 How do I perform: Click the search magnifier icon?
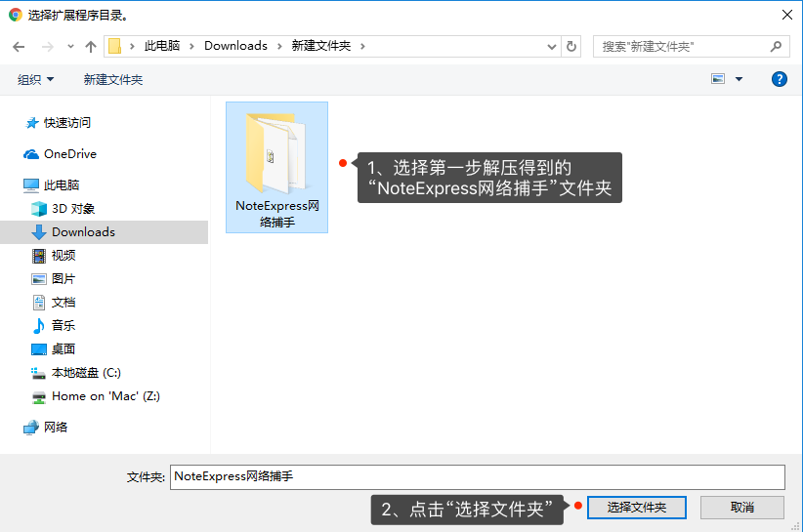pos(776,47)
